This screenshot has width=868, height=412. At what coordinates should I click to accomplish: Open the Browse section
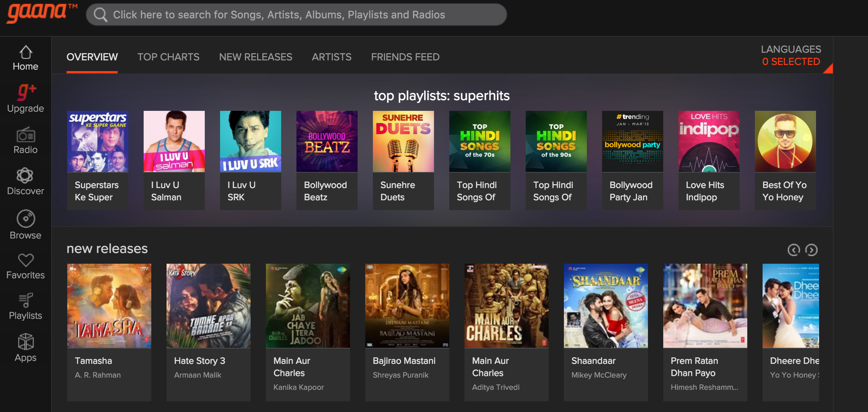click(25, 224)
